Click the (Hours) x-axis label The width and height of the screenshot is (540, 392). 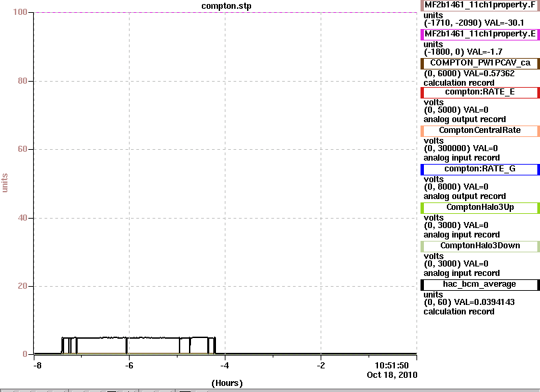click(x=227, y=383)
